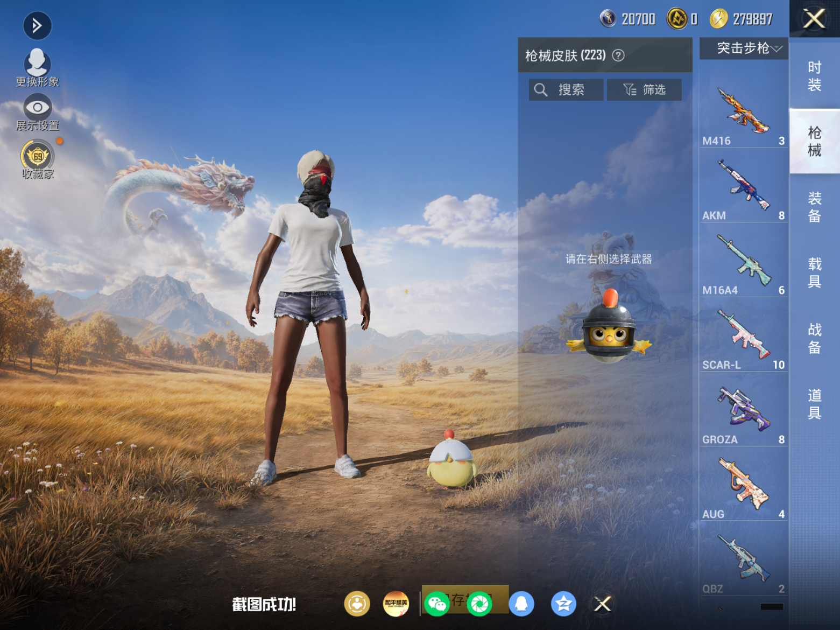Switch to the 载具 tab
Viewport: 840px width, 630px height.
pos(815,272)
